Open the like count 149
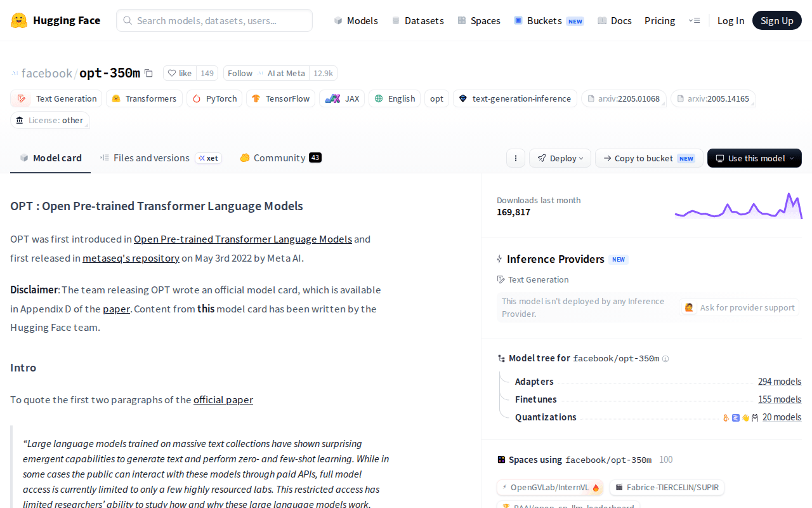 207,73
